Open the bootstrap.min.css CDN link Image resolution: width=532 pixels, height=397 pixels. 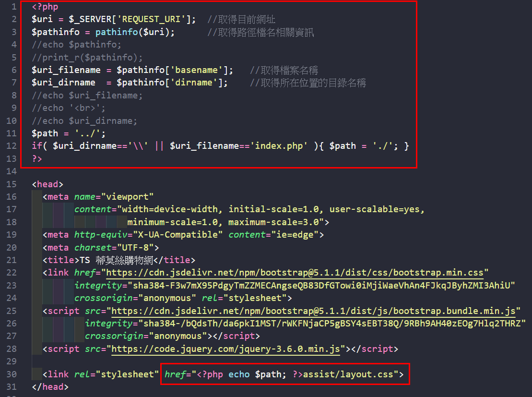(295, 273)
